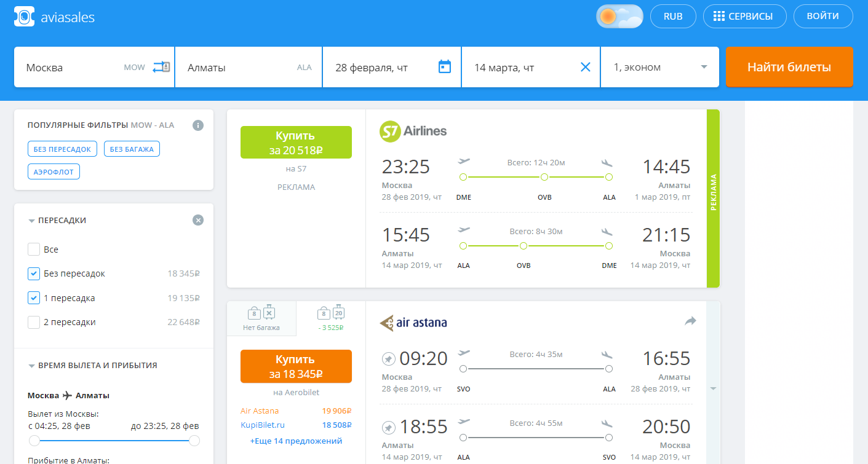Click the Найти билеты button
This screenshot has width=868, height=464.
pyautogui.click(x=789, y=67)
